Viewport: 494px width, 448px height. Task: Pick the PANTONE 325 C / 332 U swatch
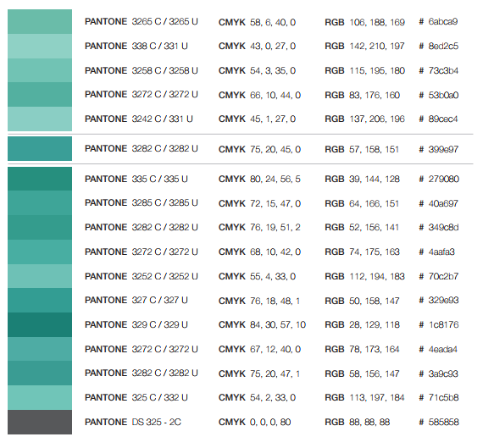tap(40, 398)
